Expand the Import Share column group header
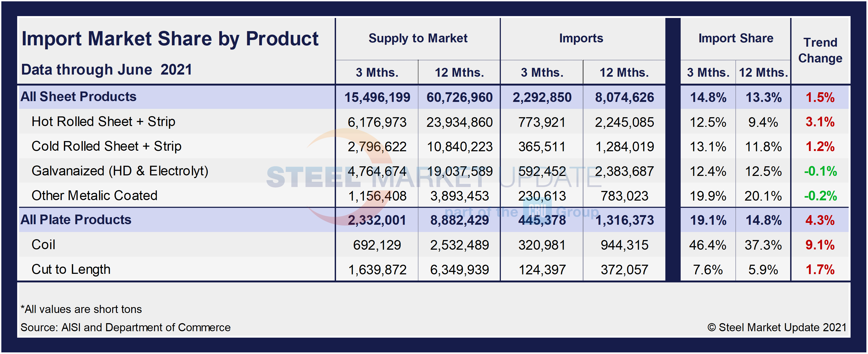This screenshot has height=354, width=868. click(x=736, y=38)
